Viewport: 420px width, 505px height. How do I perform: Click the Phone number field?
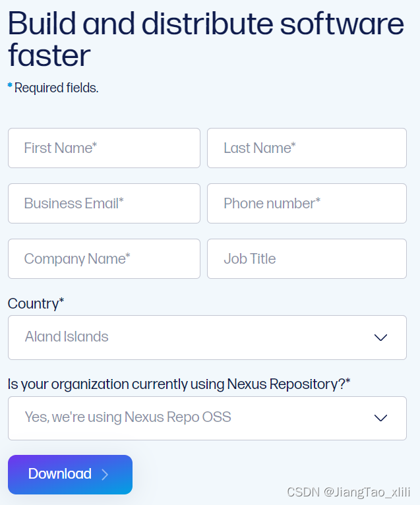click(307, 204)
